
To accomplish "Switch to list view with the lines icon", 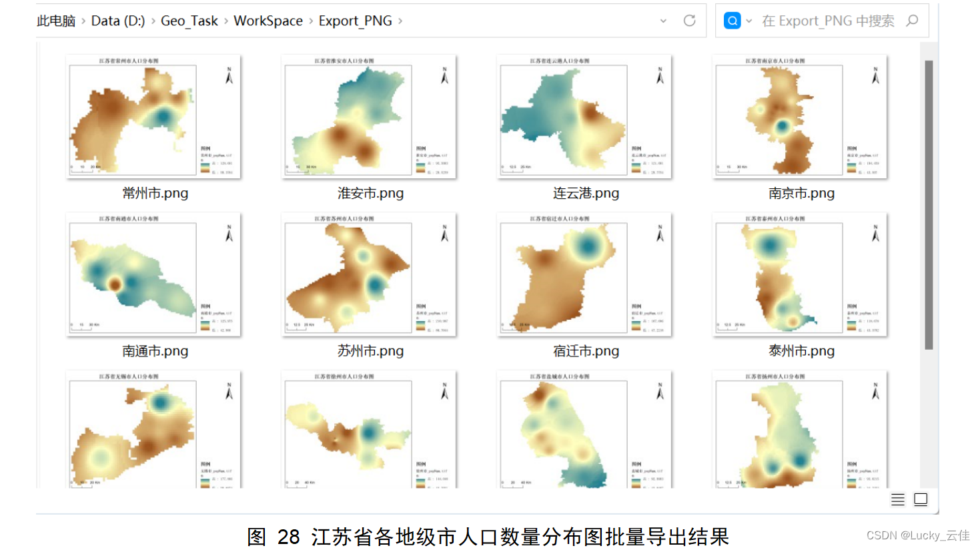I will pos(897,499).
